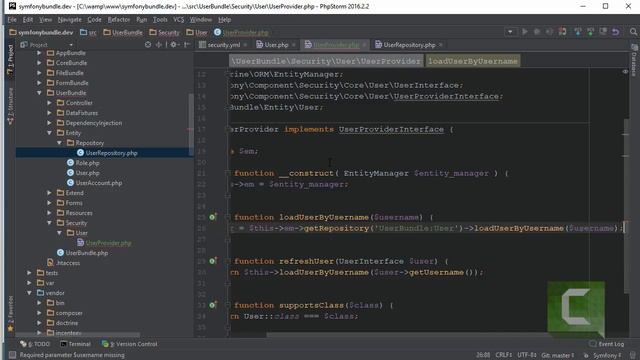Image resolution: width=640 pixels, height=360 pixels.
Task: Click the Scroll from Source icon
Action: (x=148, y=44)
